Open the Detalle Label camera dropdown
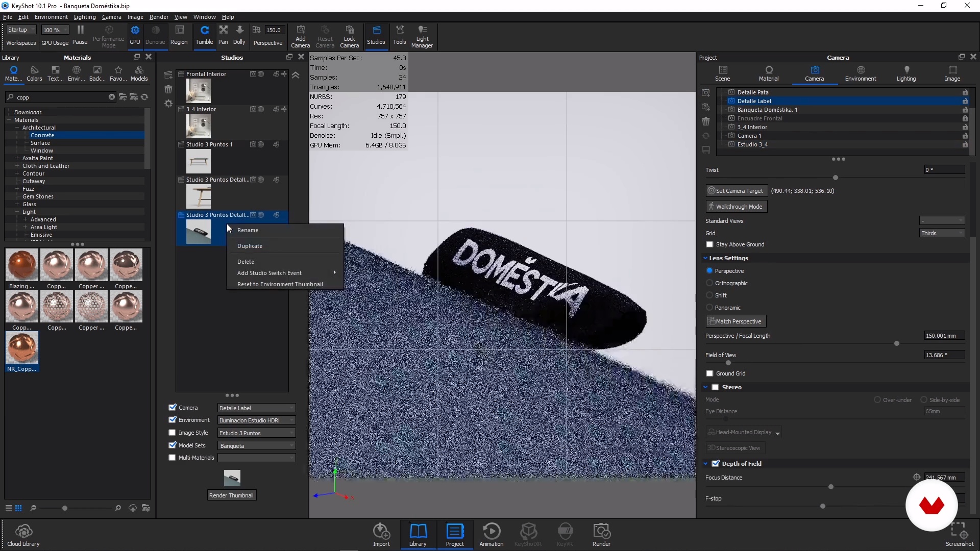980x551 pixels. pyautogui.click(x=256, y=408)
